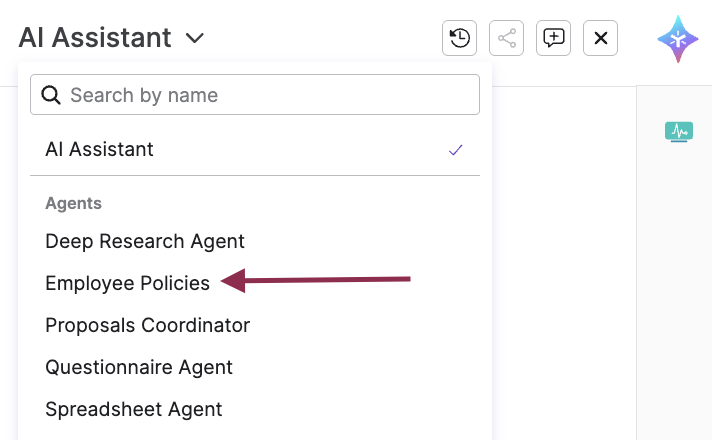Close the assistant panel with X
712x440 pixels.
pos(600,39)
